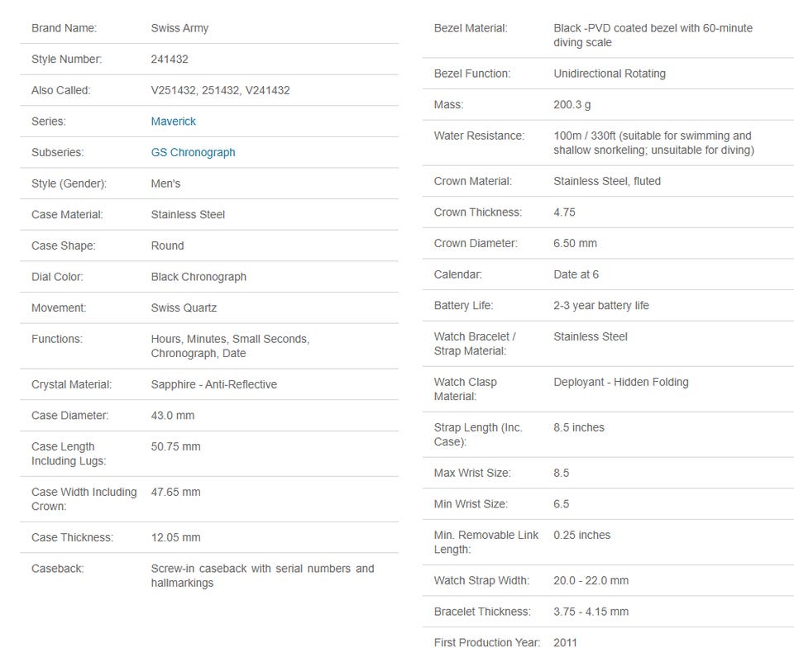Click the Screw-in caseback description
This screenshot has height=672, width=794.
click(x=262, y=576)
